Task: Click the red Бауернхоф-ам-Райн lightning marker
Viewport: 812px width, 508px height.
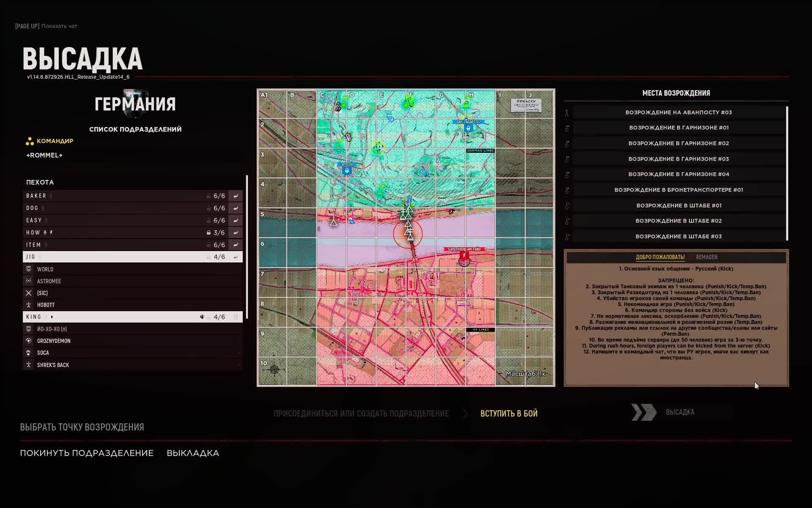Action: pyautogui.click(x=464, y=256)
